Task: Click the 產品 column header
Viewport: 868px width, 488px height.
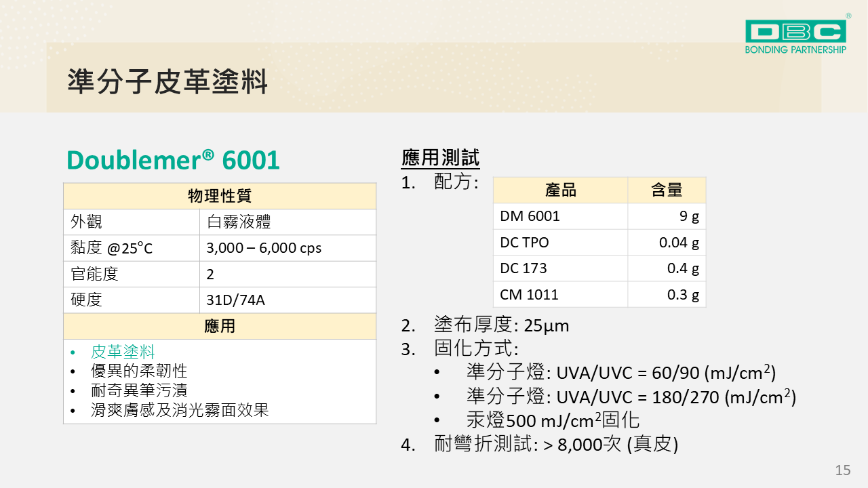Action: (560, 190)
